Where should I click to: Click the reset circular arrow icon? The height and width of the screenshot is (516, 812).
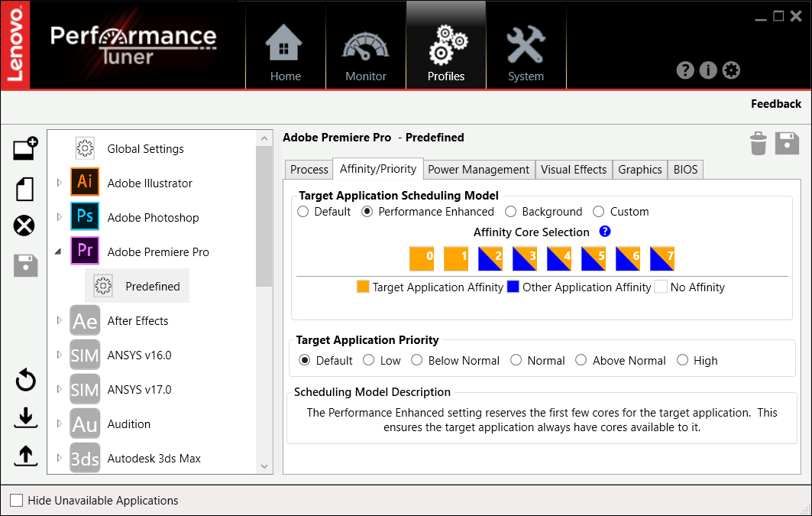point(25,380)
